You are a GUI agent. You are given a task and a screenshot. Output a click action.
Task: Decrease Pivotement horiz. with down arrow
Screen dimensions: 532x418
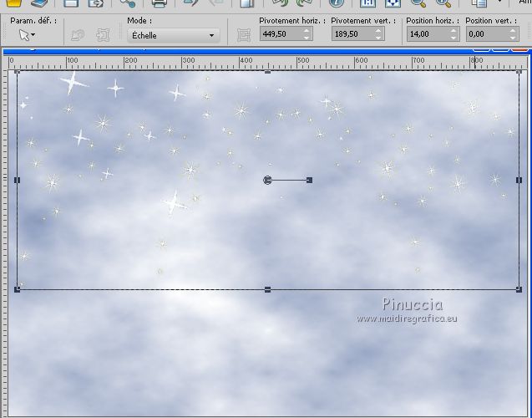point(307,38)
